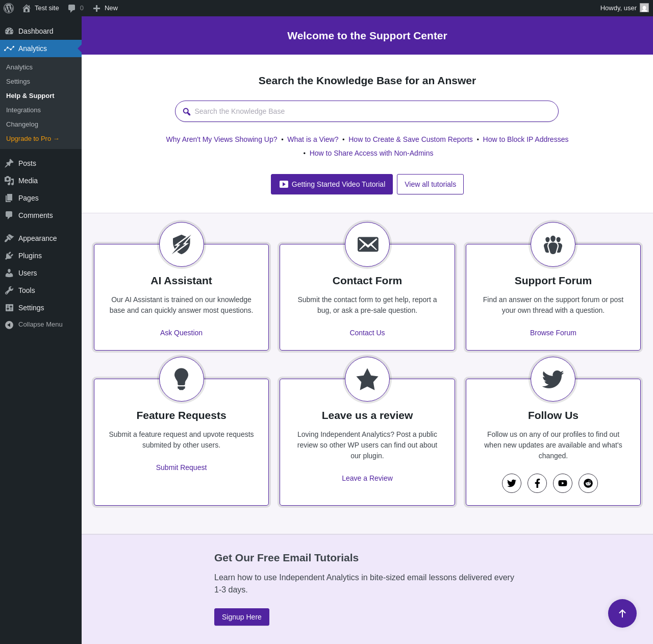Open the user avatar in admin bar
The image size is (653, 644).
pyautogui.click(x=644, y=8)
